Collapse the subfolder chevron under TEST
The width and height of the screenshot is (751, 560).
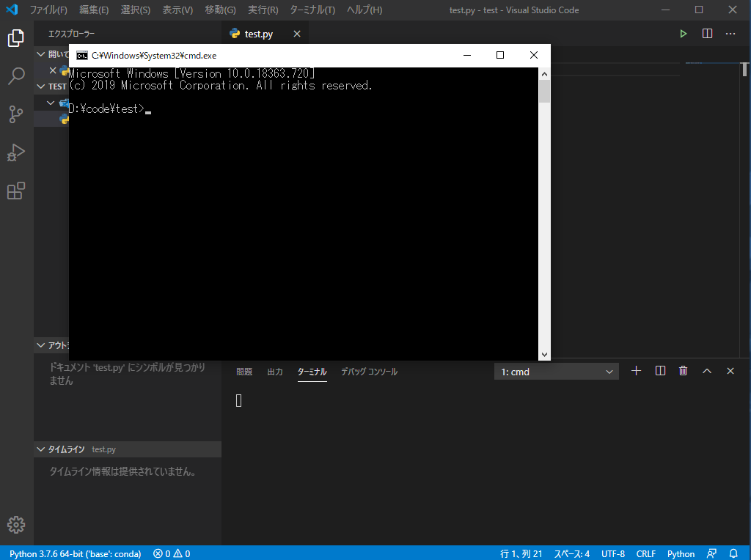(x=51, y=103)
